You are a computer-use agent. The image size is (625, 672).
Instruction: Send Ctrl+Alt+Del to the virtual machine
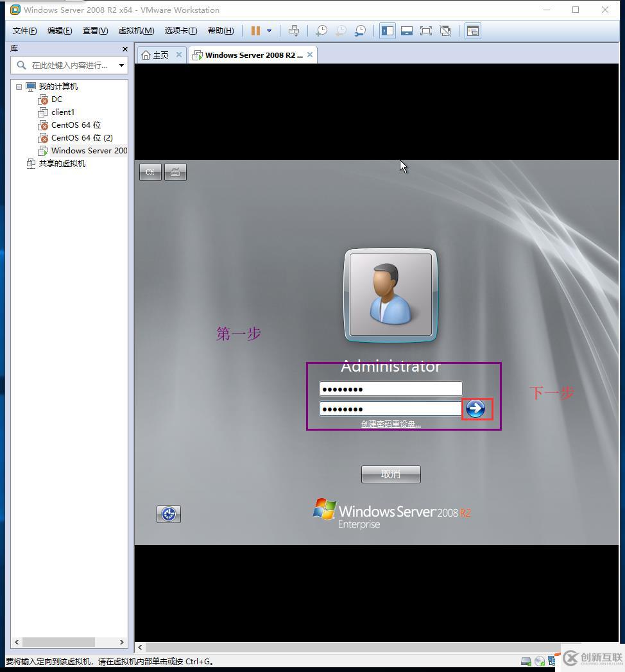click(294, 31)
